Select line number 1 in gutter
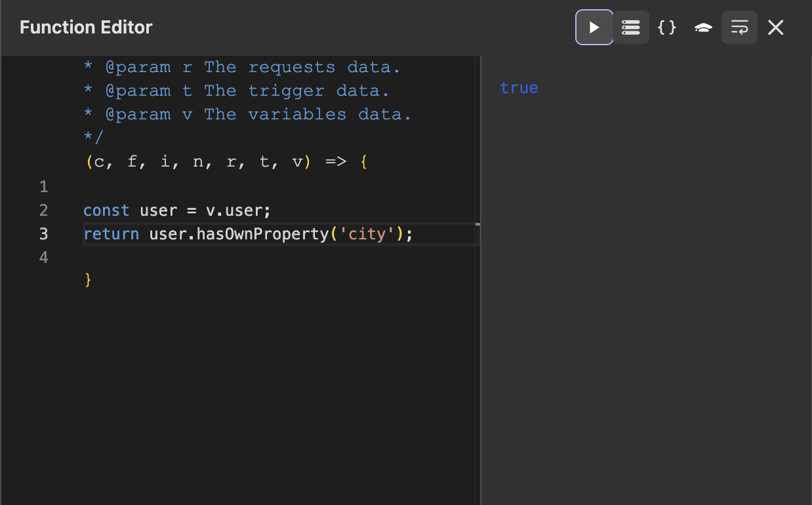The image size is (812, 505). 44,187
